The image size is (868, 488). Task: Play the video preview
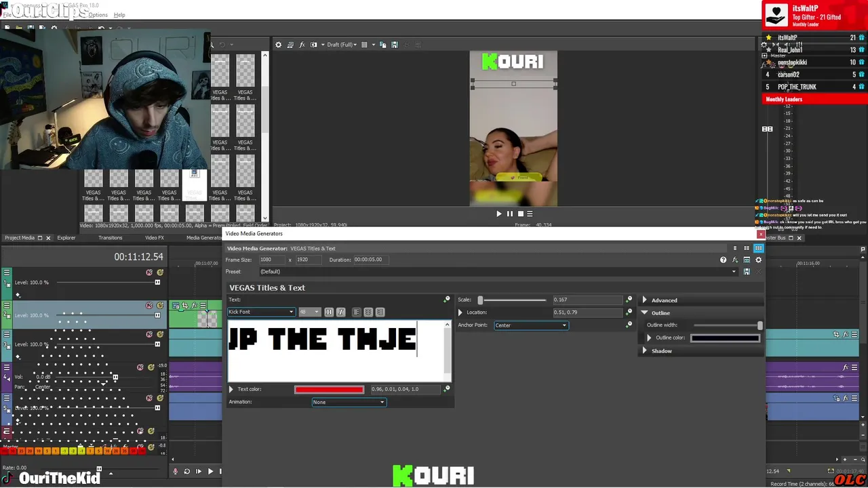[x=499, y=213]
